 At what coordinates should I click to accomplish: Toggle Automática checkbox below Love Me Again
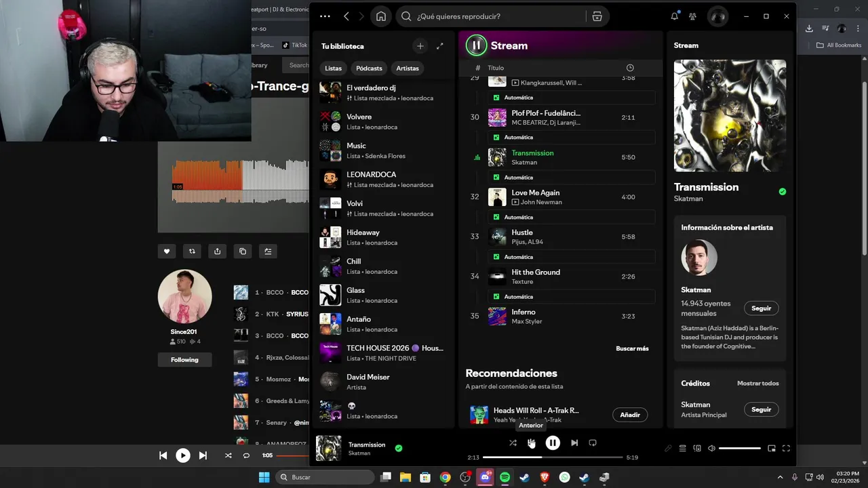click(496, 218)
